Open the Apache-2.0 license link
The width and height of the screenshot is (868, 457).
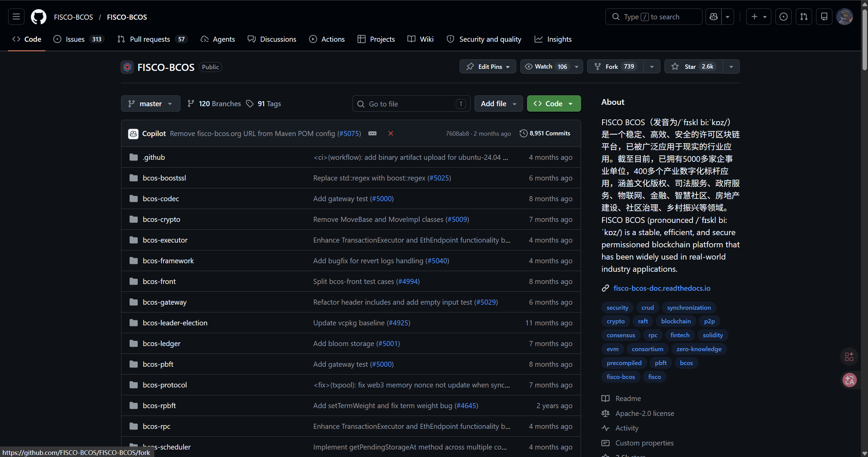(x=644, y=413)
